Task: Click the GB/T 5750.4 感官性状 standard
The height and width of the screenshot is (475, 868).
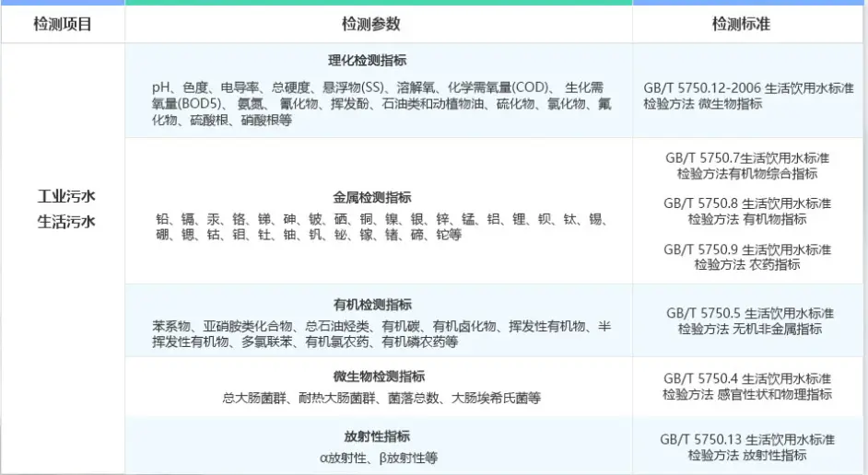Action: (x=747, y=387)
